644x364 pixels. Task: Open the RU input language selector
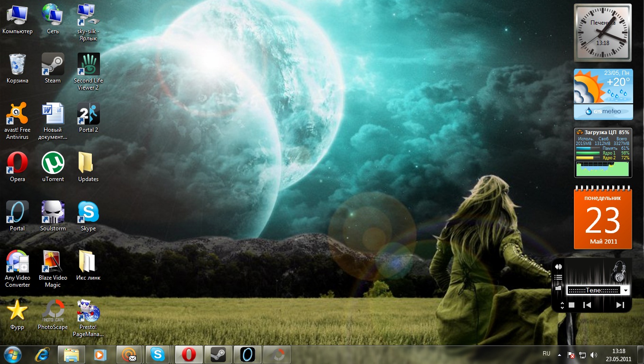pos(546,354)
